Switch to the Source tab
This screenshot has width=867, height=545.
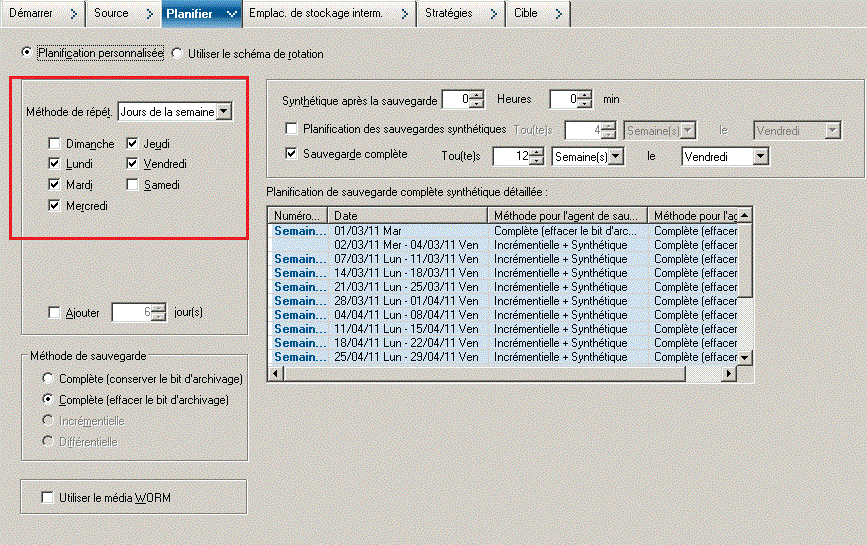pos(111,13)
